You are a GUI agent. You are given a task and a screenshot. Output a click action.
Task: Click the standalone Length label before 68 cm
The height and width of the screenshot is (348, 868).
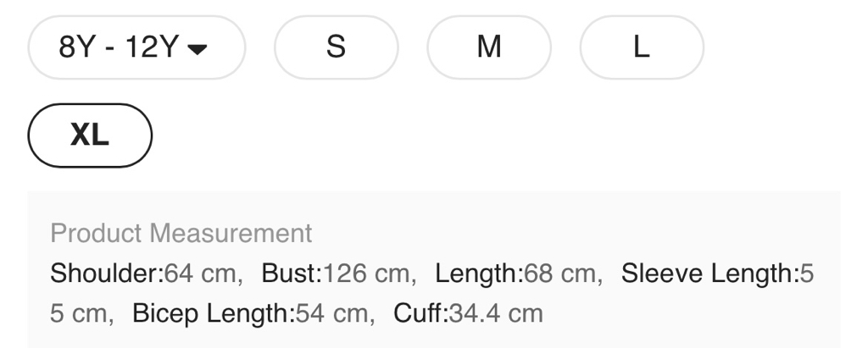[x=477, y=273]
